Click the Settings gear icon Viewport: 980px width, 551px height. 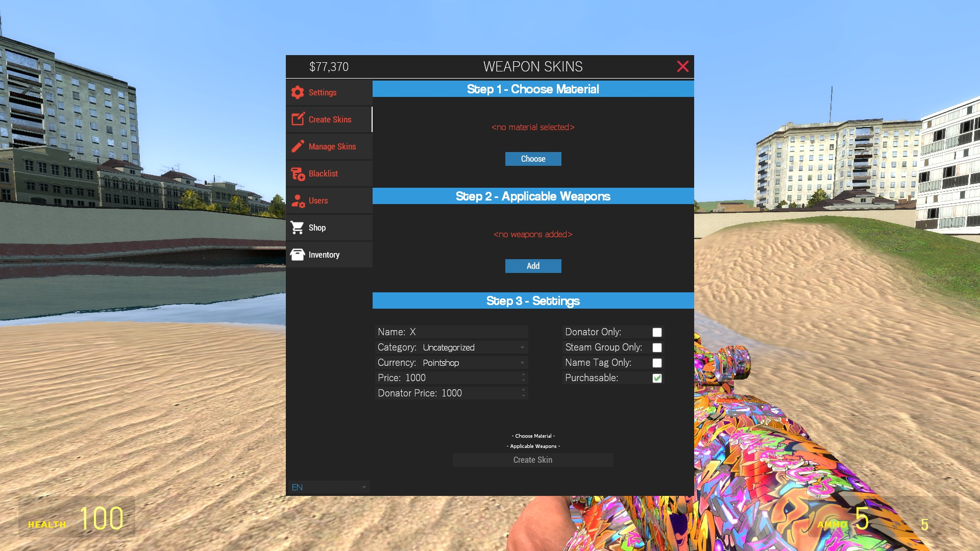tap(298, 92)
